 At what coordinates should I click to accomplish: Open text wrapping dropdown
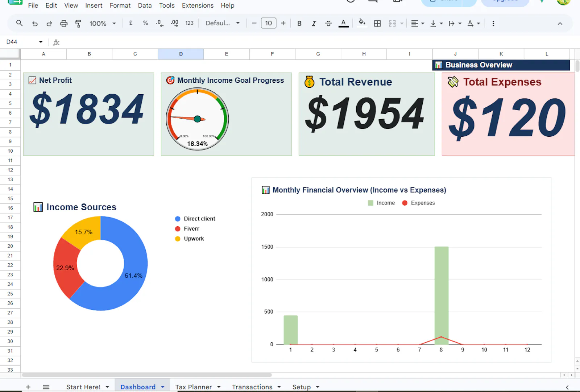455,24
